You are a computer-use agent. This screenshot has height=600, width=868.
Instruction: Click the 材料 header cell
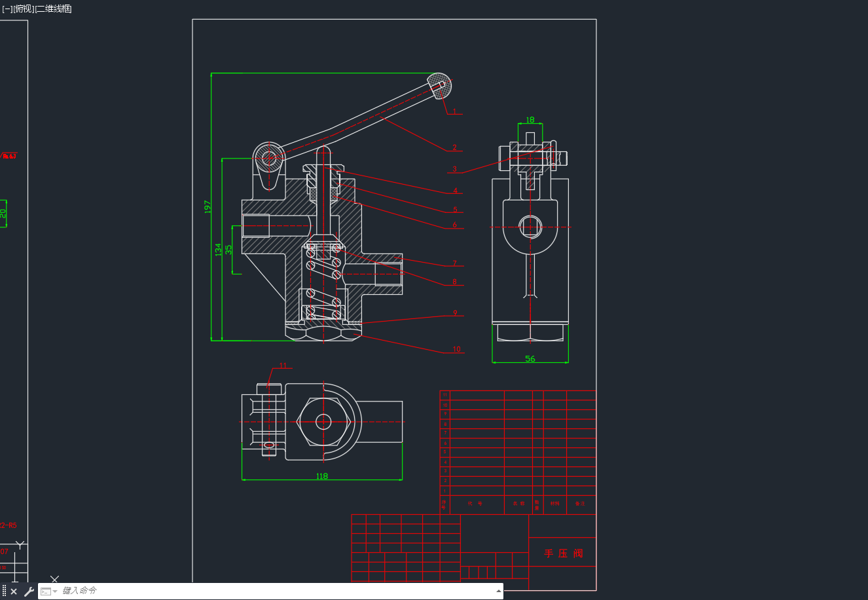tap(555, 504)
